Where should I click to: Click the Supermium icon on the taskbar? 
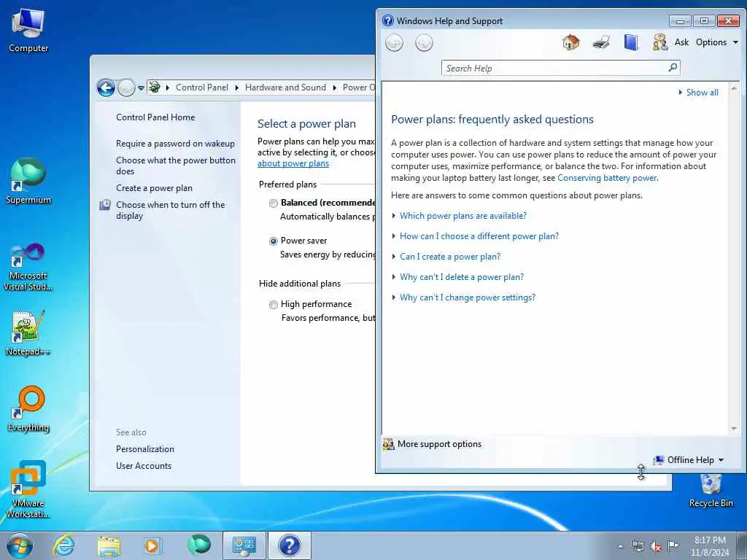198,545
